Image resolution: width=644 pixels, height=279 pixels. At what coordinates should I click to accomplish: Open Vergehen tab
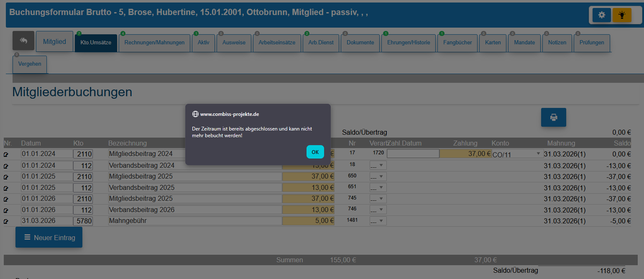click(30, 64)
